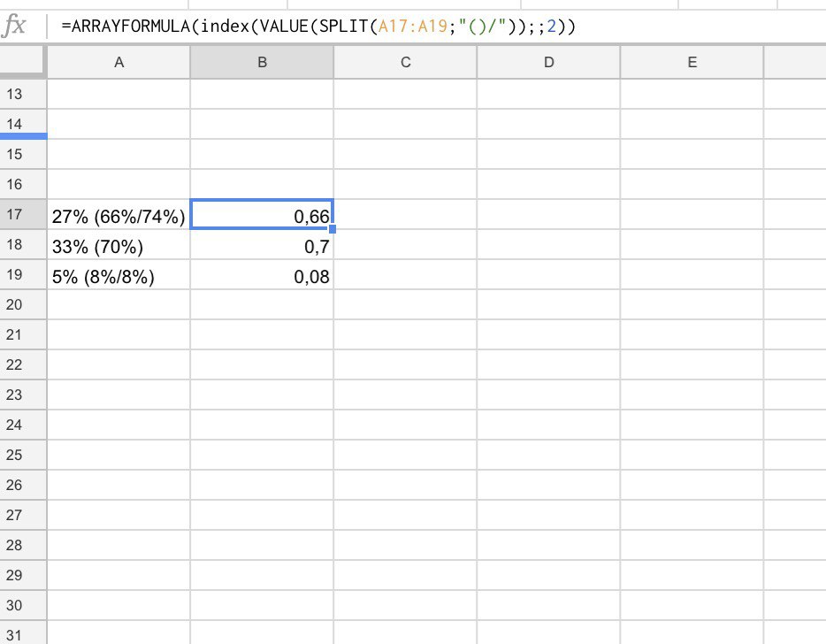Click the formula bar input field
The image size is (826, 644).
coord(437,26)
